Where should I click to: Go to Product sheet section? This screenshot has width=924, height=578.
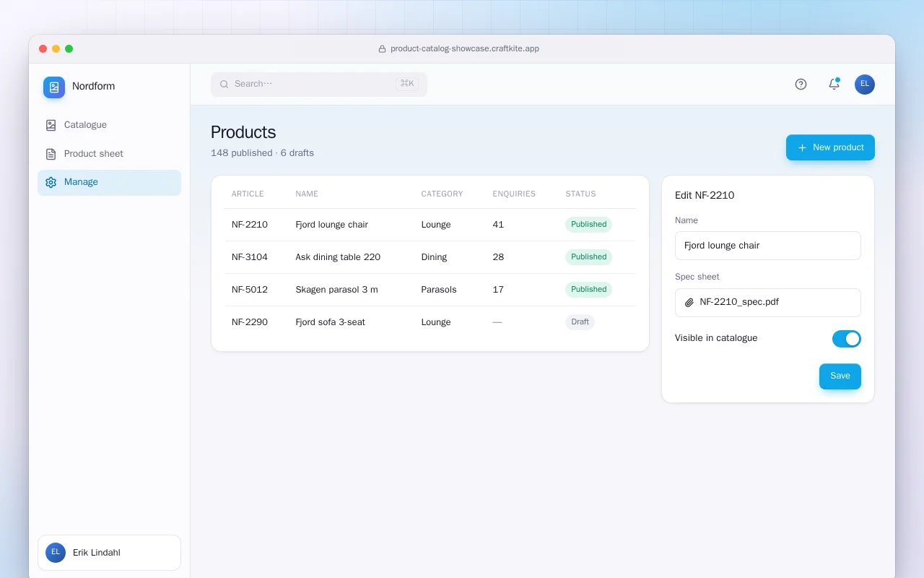point(110,154)
